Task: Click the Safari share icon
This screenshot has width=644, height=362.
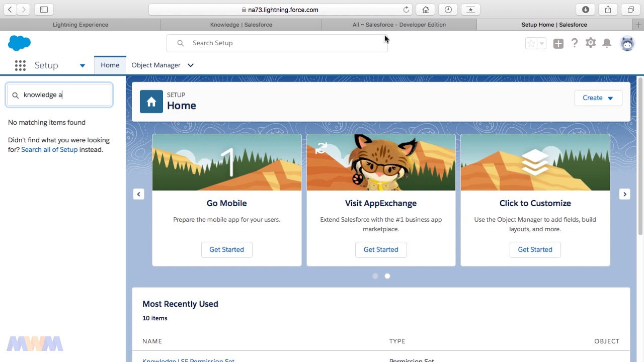Action: pyautogui.click(x=608, y=10)
